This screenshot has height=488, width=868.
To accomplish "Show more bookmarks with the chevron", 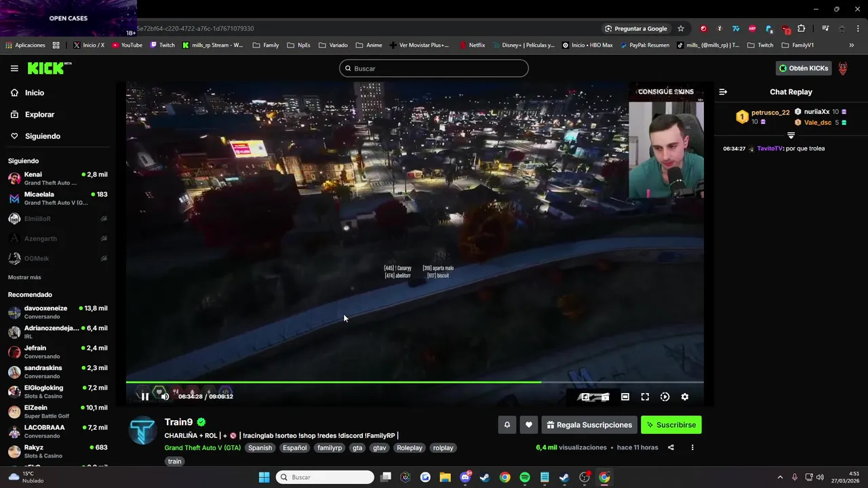I will point(852,45).
